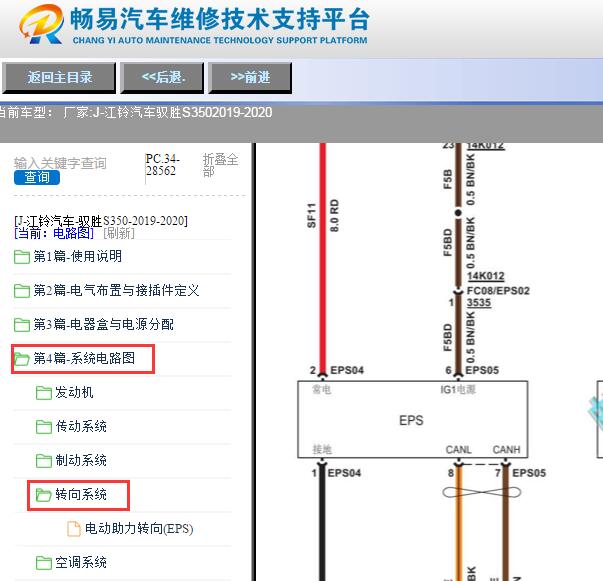The height and width of the screenshot is (581, 603).
Task: Expand 第2篇-电气布置与接插件定义 tree entry
Action: (116, 290)
